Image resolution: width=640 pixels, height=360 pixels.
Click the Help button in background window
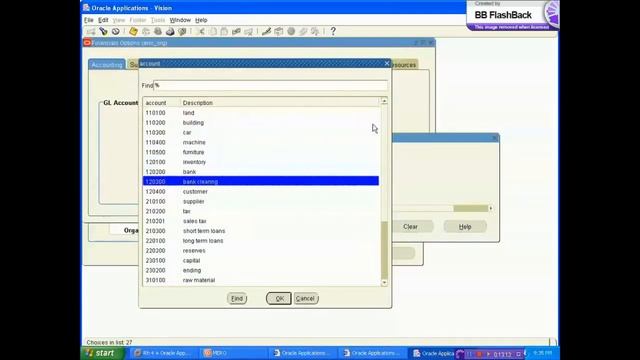pos(465,227)
